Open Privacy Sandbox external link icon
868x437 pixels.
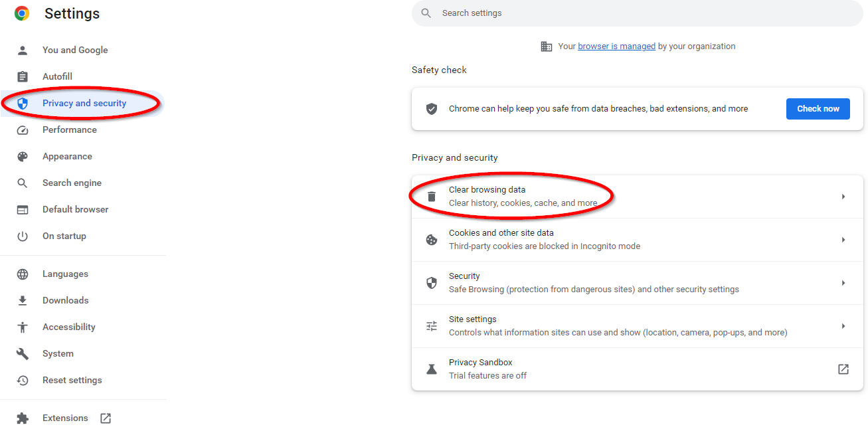843,369
